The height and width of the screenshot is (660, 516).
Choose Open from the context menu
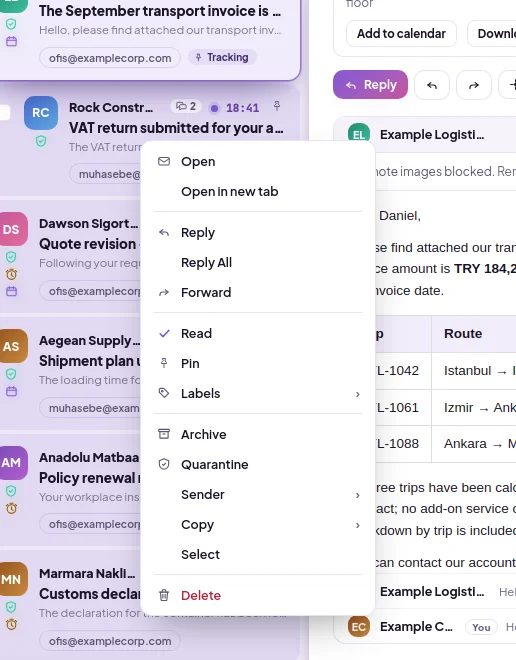pos(258,162)
